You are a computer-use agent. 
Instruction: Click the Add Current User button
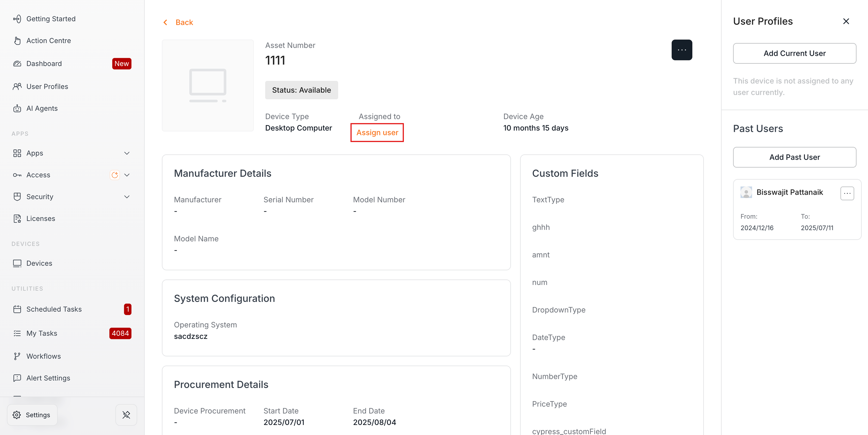pos(794,53)
